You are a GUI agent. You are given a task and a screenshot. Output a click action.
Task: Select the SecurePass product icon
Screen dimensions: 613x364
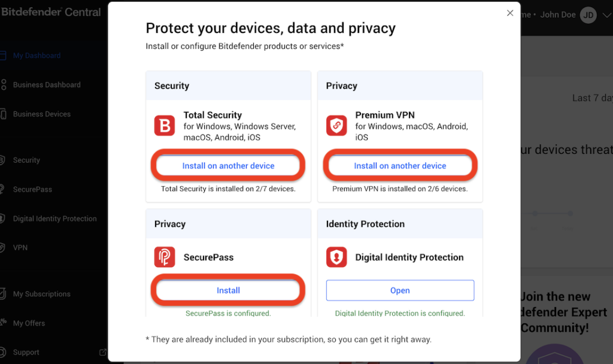(x=165, y=257)
